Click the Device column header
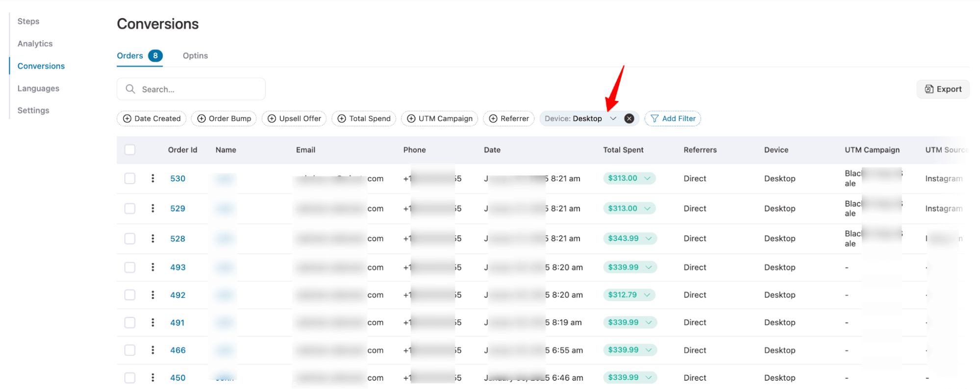Screen dimensions: 980x389 (x=776, y=150)
